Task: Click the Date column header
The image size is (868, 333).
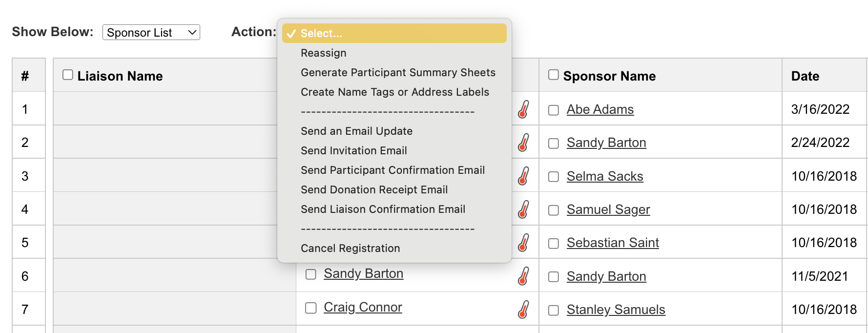Action: [x=805, y=76]
